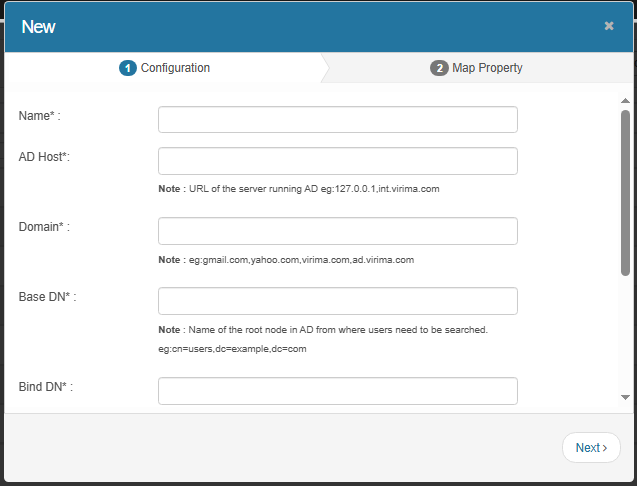Screen dimensions: 637x486
Task: Click the Domain* field label
Action: point(44,227)
